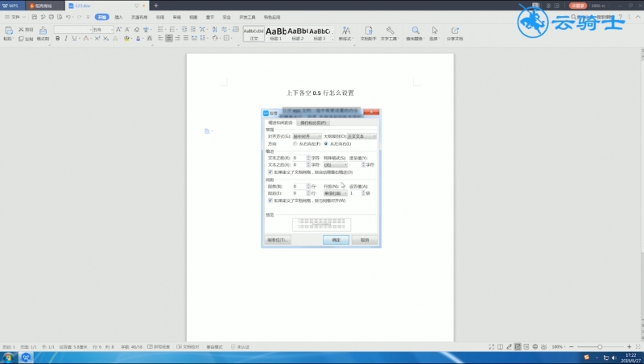The image size is (644, 364).
Task: Open Find and Replace magnifier tool
Action: (x=415, y=31)
